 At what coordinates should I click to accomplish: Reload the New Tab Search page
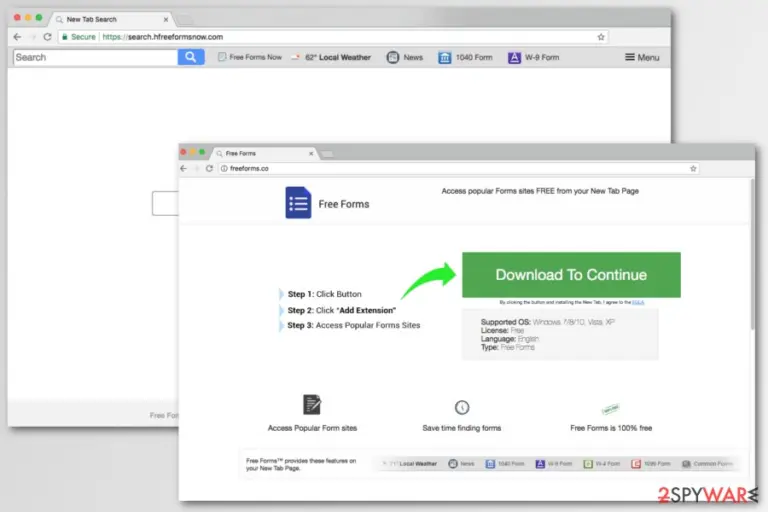48,37
